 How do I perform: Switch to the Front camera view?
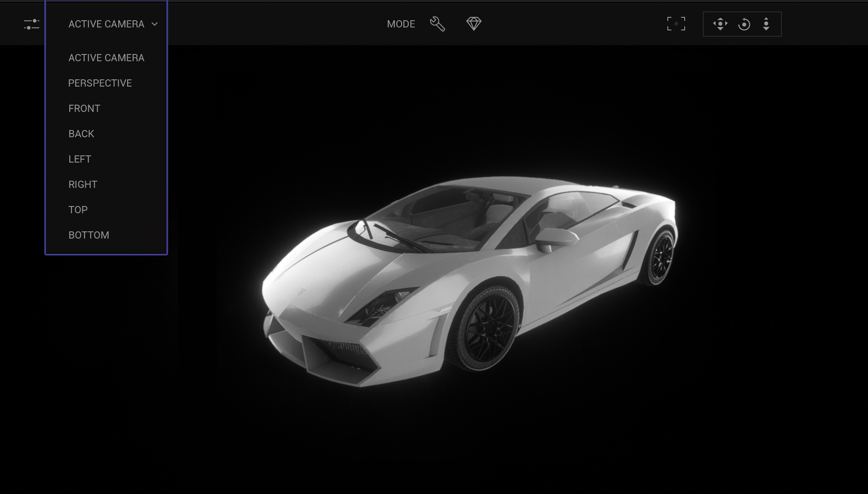pos(84,109)
